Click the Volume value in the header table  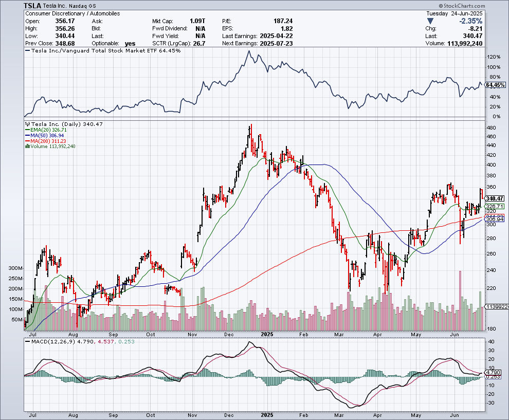click(x=465, y=44)
